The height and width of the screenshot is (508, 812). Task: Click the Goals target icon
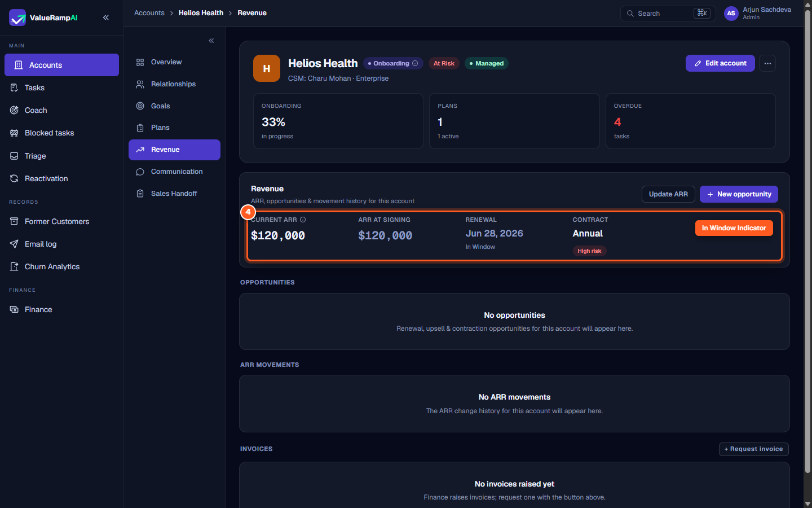click(140, 106)
